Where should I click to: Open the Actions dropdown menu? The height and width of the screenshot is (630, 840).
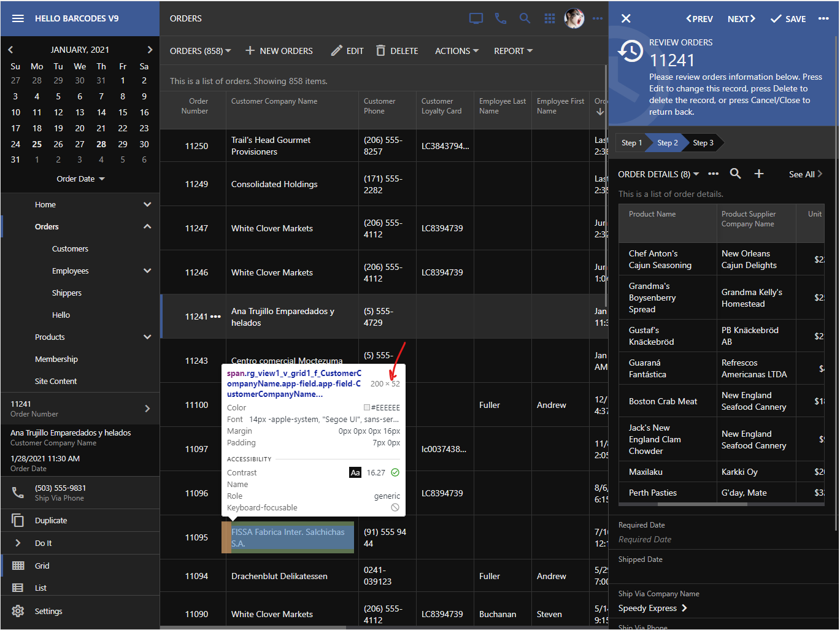[x=457, y=51]
